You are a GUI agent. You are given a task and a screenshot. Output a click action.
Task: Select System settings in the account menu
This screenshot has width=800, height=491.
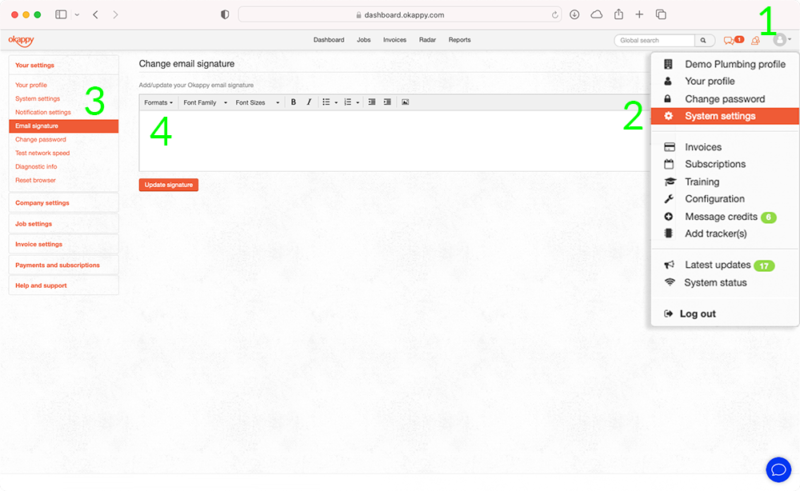719,116
